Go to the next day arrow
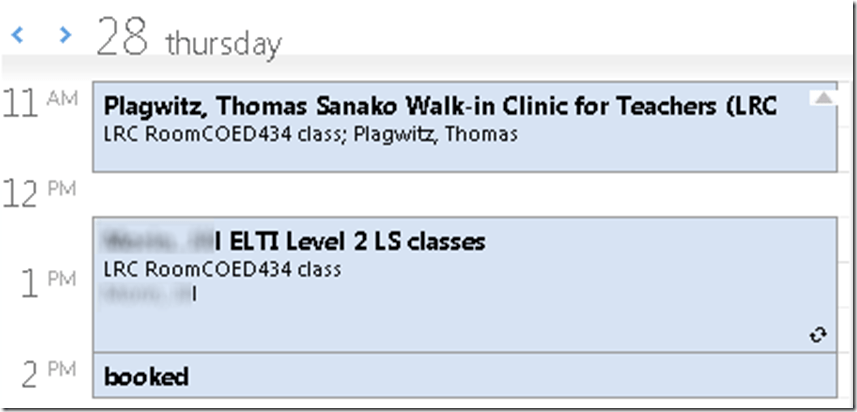 [x=66, y=36]
